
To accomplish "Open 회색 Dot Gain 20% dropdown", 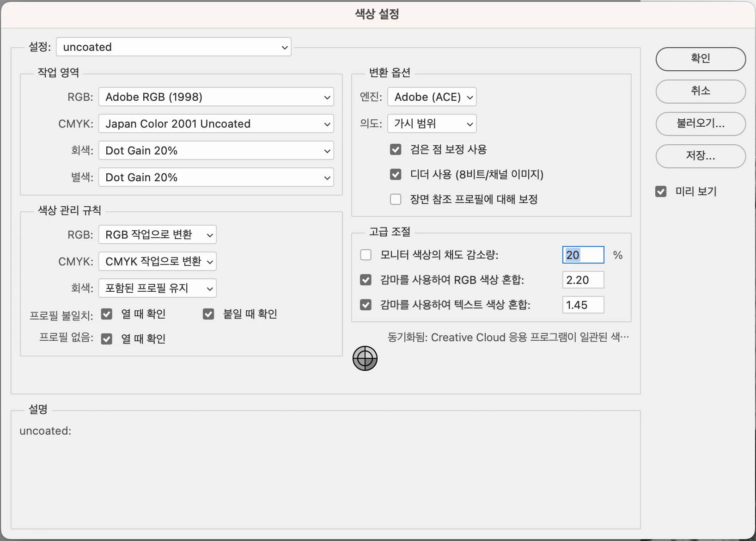I will 216,151.
